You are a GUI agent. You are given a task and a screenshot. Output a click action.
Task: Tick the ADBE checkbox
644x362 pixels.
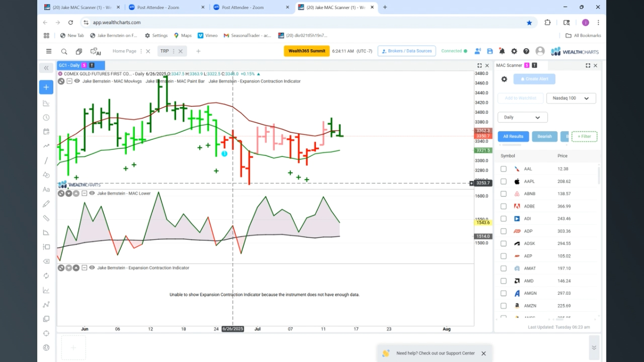(503, 206)
